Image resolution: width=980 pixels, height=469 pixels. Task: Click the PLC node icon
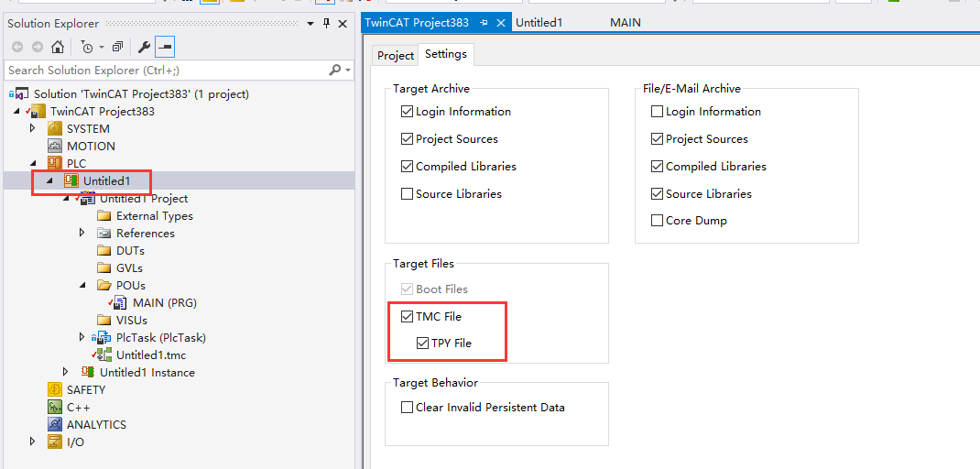55,164
